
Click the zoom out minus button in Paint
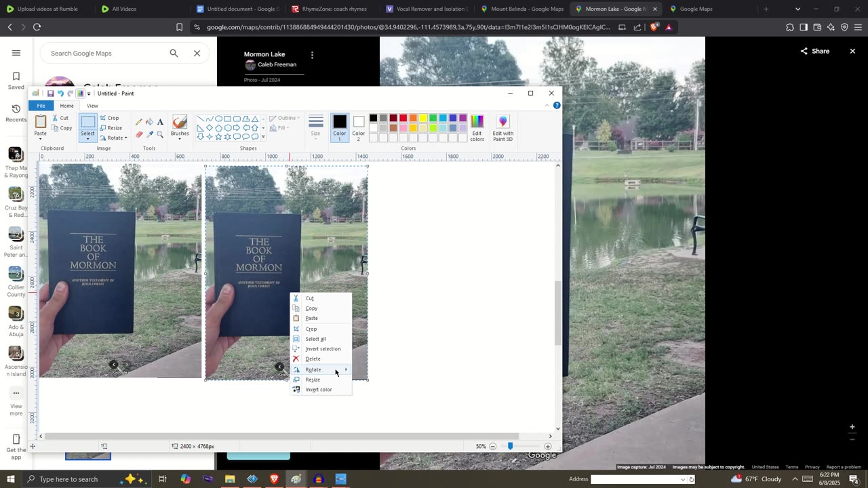pos(493,447)
